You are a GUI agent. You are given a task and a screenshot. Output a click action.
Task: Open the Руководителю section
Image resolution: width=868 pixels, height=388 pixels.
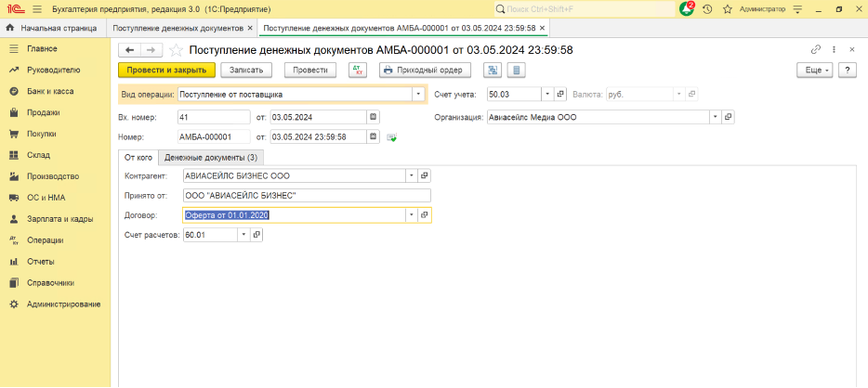tap(56, 71)
